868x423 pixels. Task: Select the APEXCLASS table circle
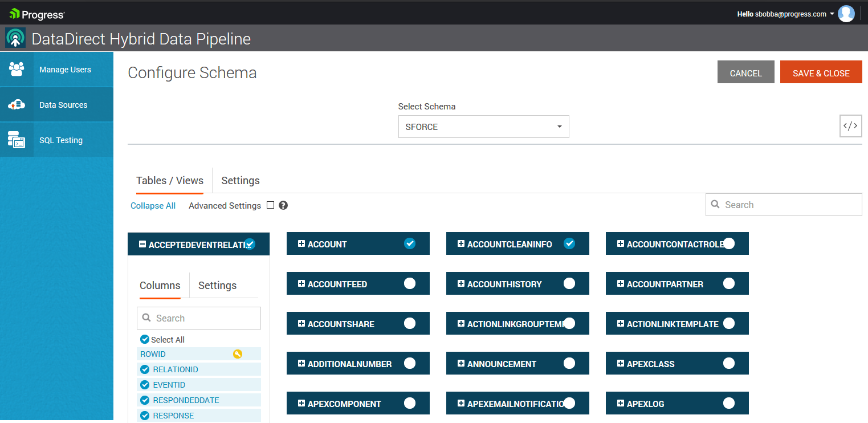729,363
